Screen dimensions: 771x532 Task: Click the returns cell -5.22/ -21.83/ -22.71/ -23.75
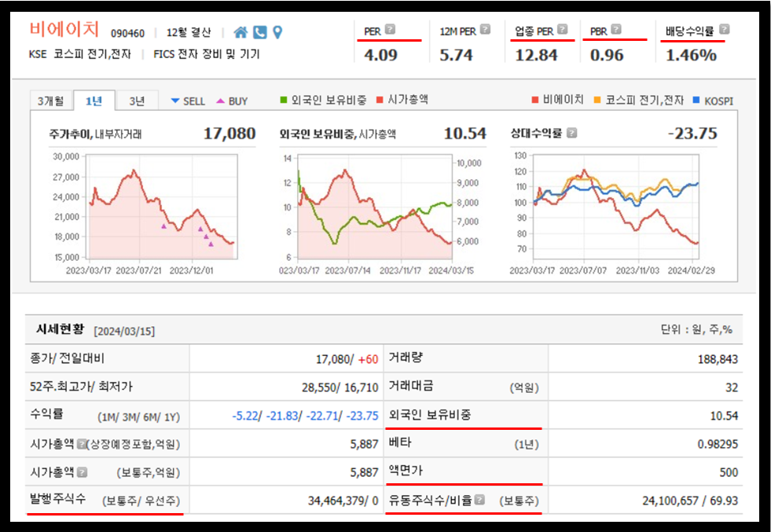click(305, 416)
